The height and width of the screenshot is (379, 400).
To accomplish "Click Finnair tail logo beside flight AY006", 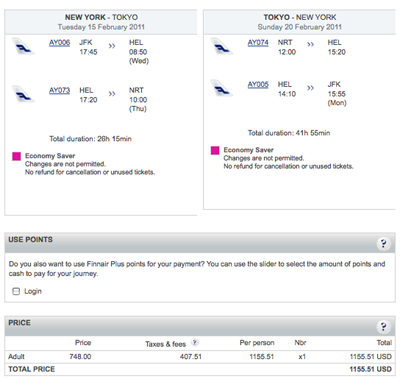I will 23,46.
